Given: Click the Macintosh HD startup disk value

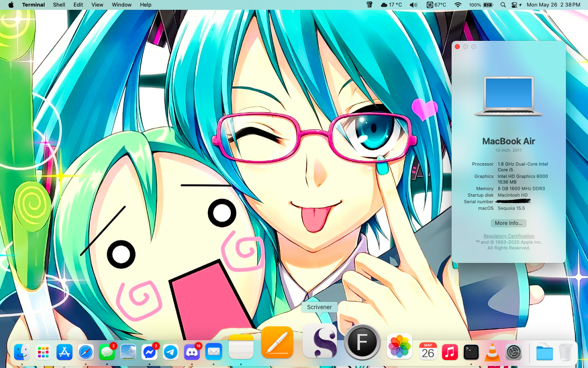Looking at the screenshot, I should (513, 195).
